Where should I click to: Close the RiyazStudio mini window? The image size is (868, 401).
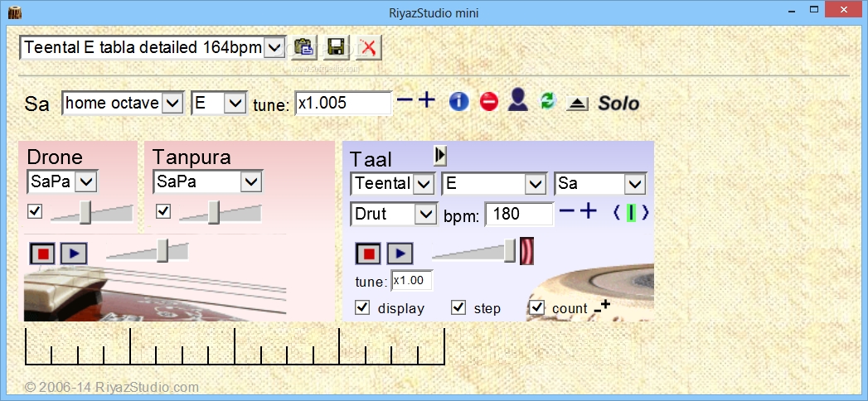pos(844,10)
